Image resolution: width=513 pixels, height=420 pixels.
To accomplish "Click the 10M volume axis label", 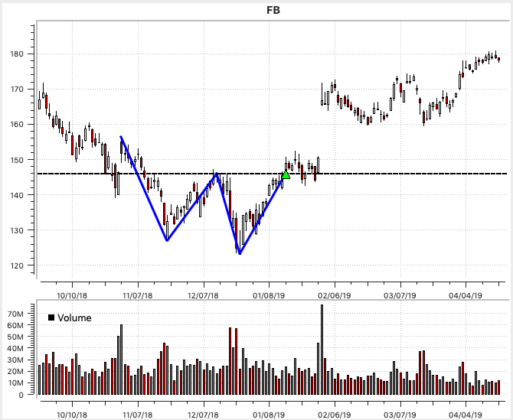I will coord(15,383).
